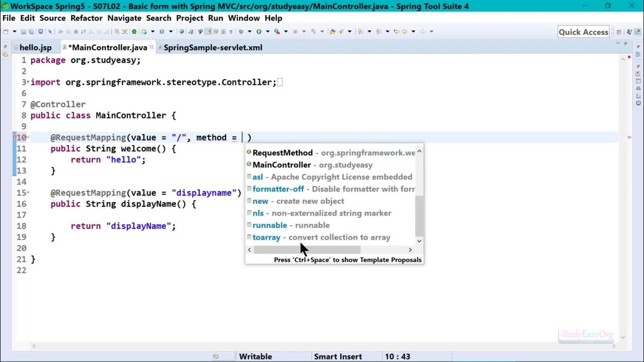The width and height of the screenshot is (644, 362).
Task: Toggle Mark Occurrences highlighted button
Action: (208, 32)
